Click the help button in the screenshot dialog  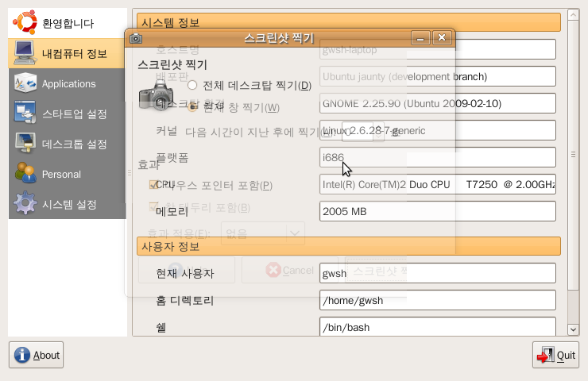pyautogui.click(x=187, y=270)
